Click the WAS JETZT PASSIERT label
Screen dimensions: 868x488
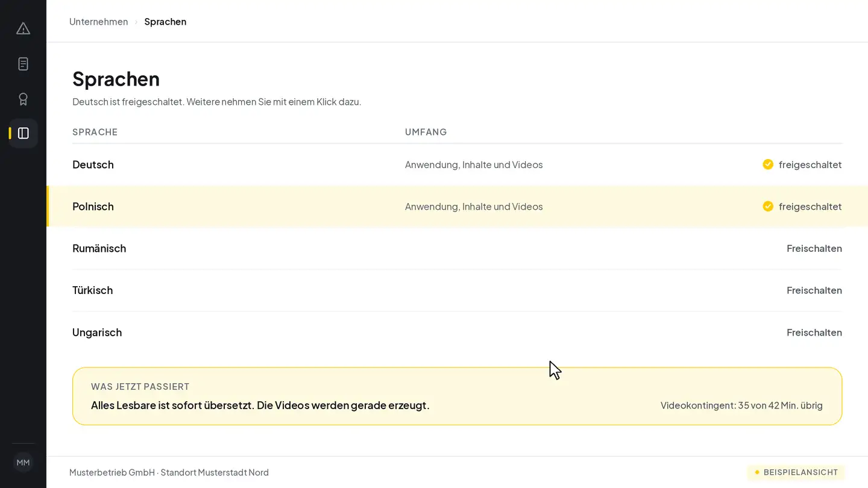point(140,387)
